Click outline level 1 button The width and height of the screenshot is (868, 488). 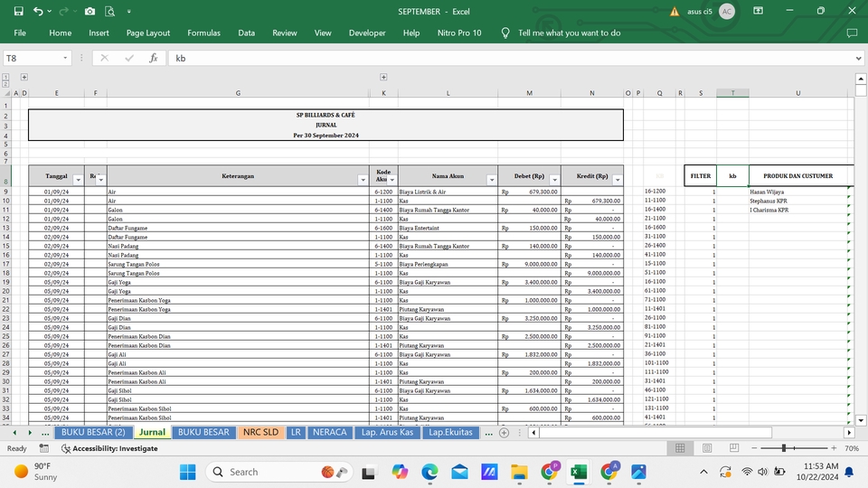[x=5, y=77]
